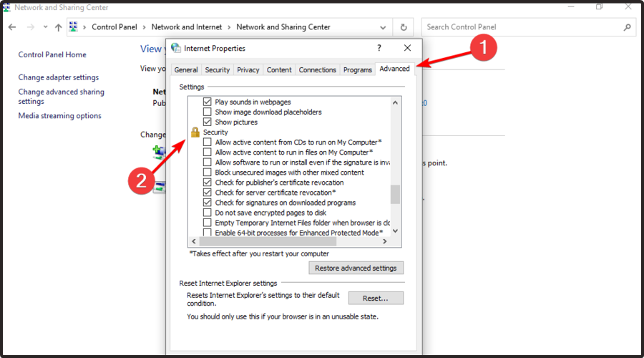Click the search magnifier icon
This screenshot has height=358, width=644.
pos(627,27)
